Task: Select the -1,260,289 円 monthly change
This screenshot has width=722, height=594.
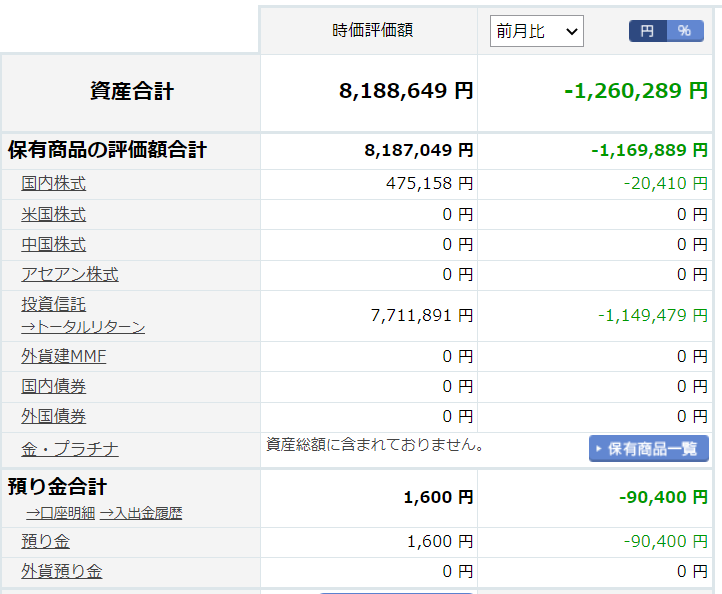Action: pos(636,91)
